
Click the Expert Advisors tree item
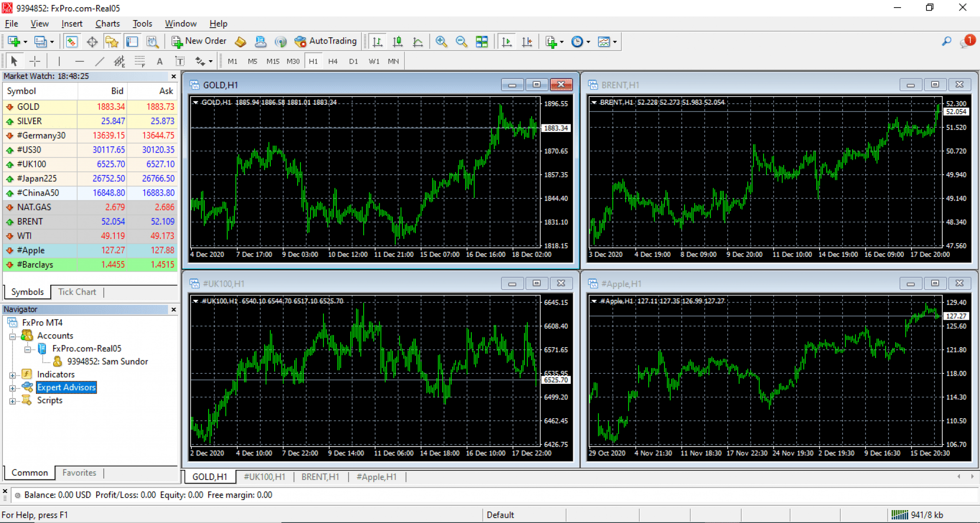point(67,387)
